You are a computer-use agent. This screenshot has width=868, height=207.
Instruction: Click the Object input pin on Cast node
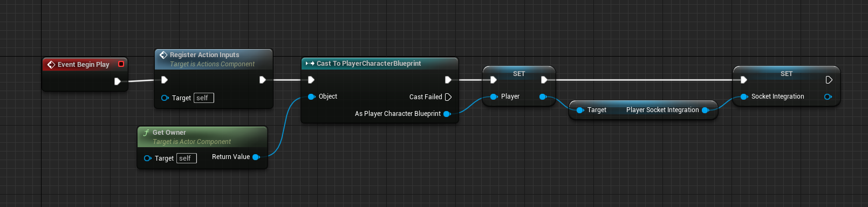tap(312, 96)
